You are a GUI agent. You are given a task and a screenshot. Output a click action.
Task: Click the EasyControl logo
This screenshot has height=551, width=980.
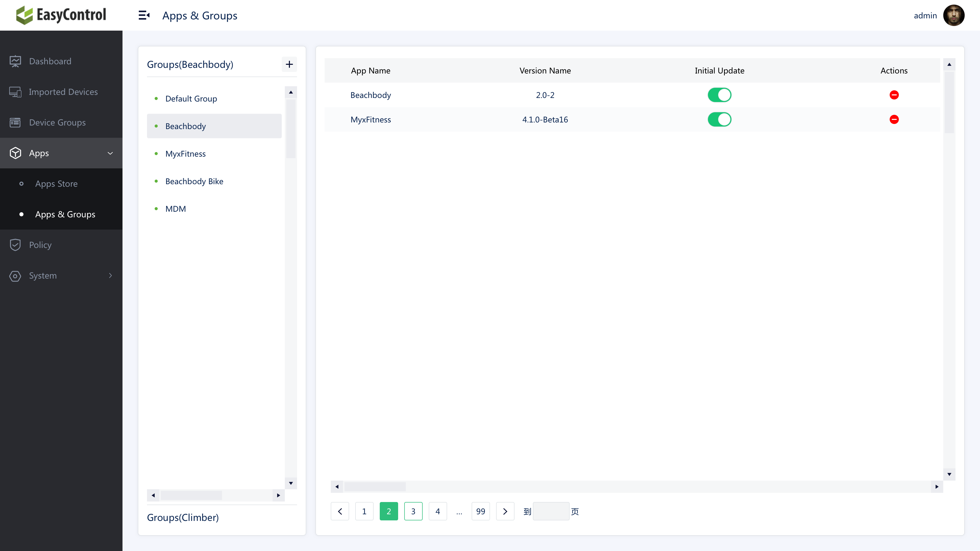(x=61, y=15)
